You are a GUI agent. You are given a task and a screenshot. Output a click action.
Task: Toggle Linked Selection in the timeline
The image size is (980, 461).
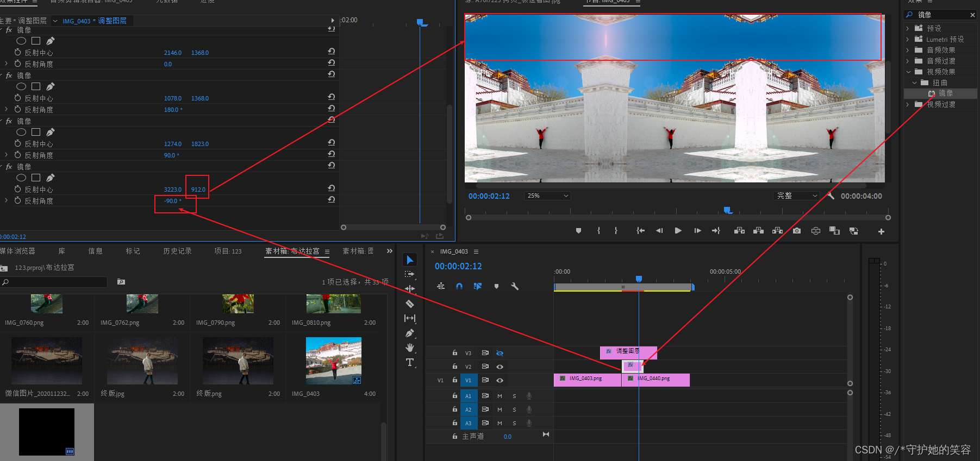[478, 286]
